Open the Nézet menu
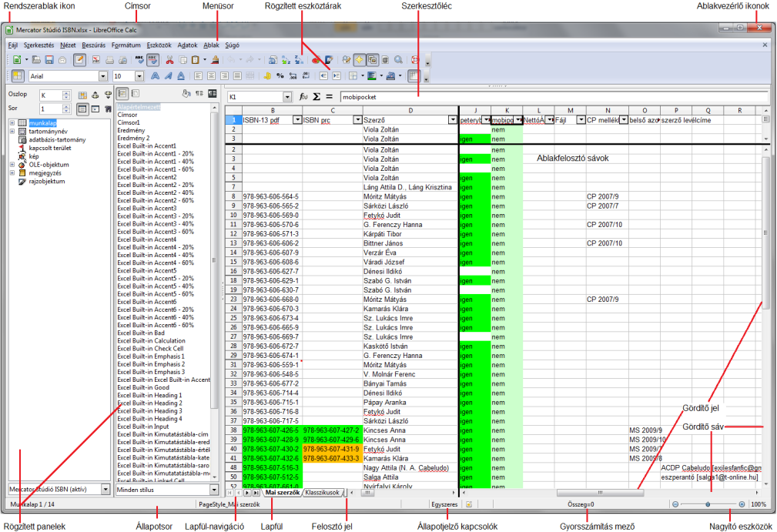 click(68, 45)
